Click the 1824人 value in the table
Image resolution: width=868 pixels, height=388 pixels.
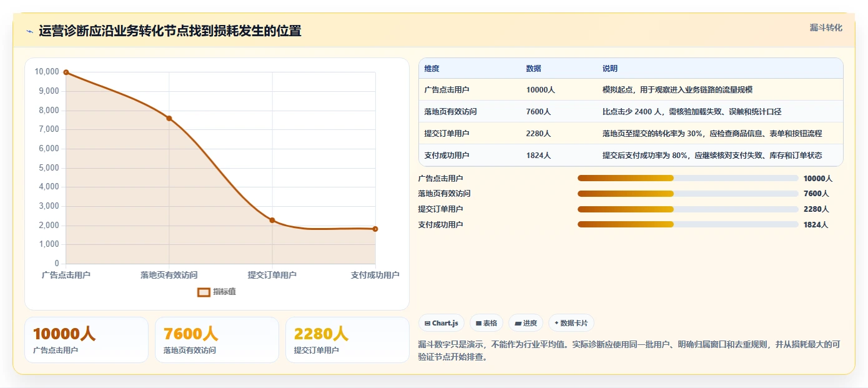pyautogui.click(x=538, y=156)
